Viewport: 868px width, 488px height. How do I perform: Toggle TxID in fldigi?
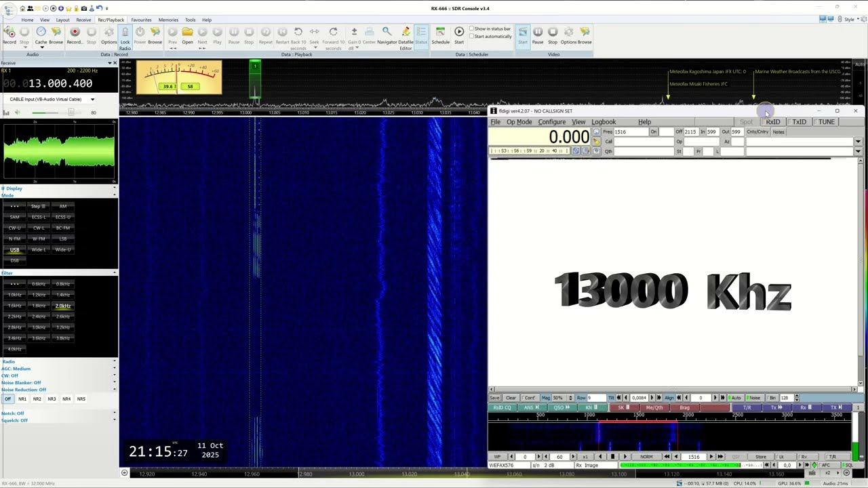(x=798, y=122)
